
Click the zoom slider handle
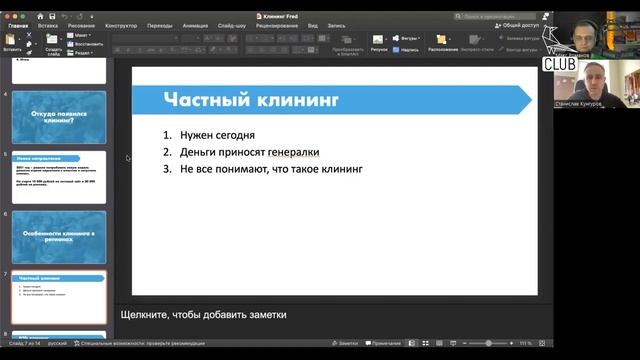click(x=488, y=343)
